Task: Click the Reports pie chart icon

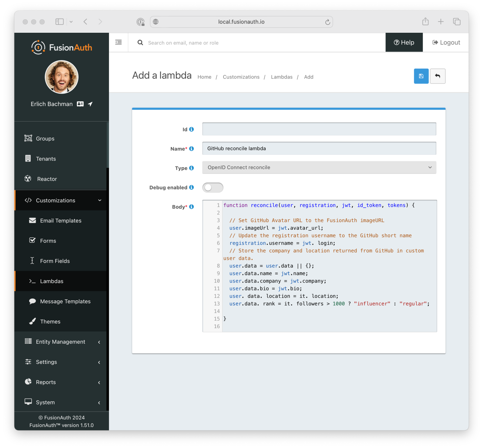Action: pos(28,382)
